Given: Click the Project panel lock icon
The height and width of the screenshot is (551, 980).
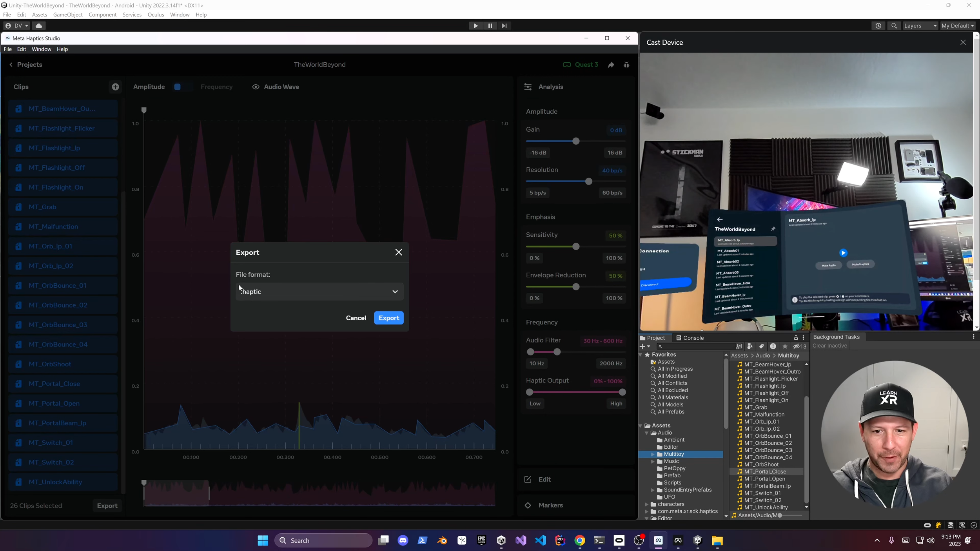Looking at the screenshot, I should coord(796,338).
